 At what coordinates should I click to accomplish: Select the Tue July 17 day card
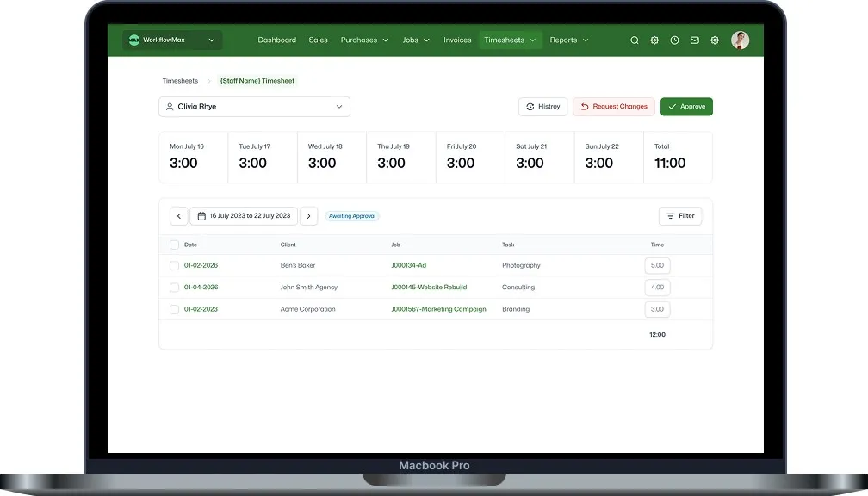click(x=263, y=158)
